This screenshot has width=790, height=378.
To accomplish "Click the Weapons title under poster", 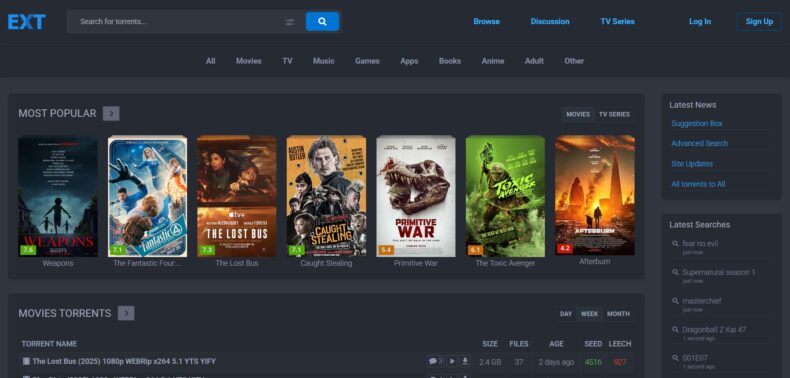I will [x=58, y=264].
